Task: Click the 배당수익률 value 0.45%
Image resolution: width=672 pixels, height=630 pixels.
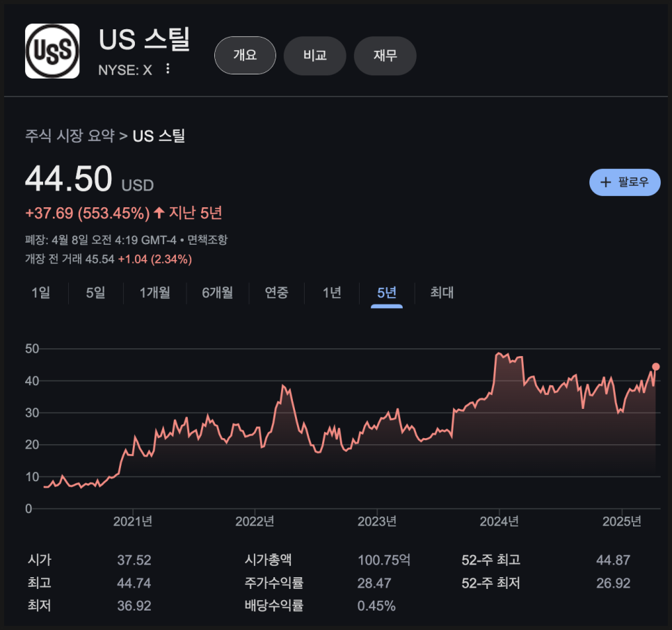Action: pyautogui.click(x=376, y=606)
